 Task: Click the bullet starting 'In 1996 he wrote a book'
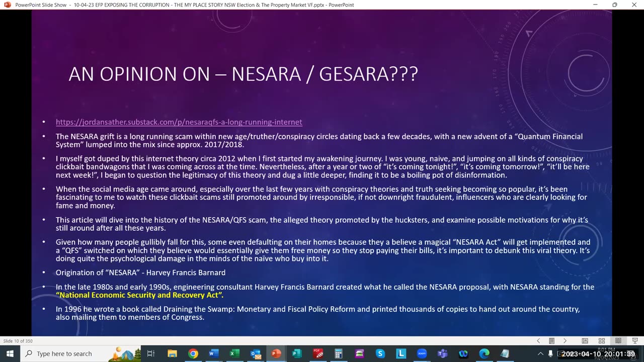point(317,313)
